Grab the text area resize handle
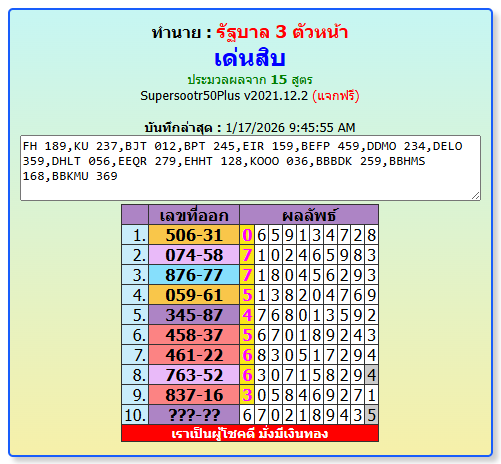501x464 pixels. [x=476, y=196]
